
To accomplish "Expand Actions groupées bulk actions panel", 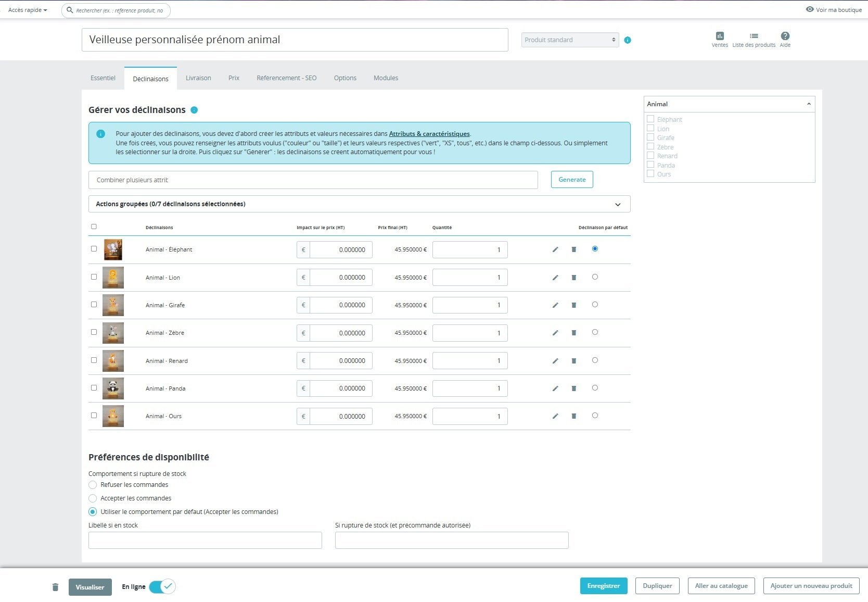I will click(360, 204).
